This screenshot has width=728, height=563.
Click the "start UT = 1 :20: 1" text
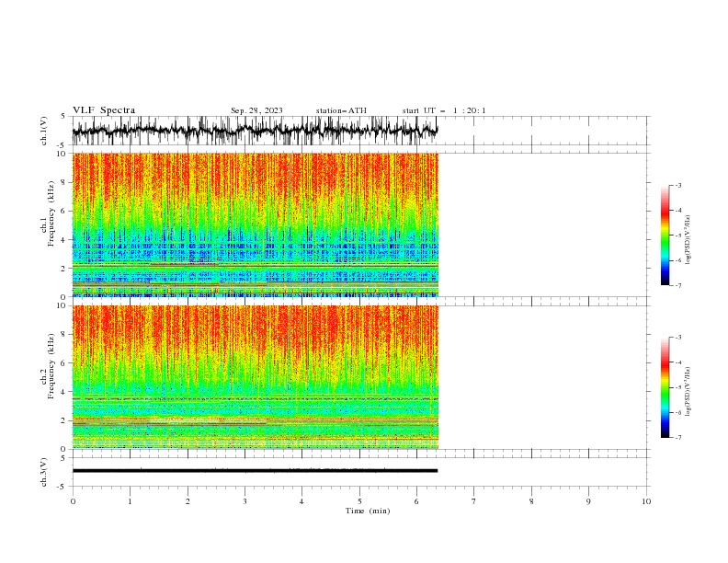click(x=444, y=110)
